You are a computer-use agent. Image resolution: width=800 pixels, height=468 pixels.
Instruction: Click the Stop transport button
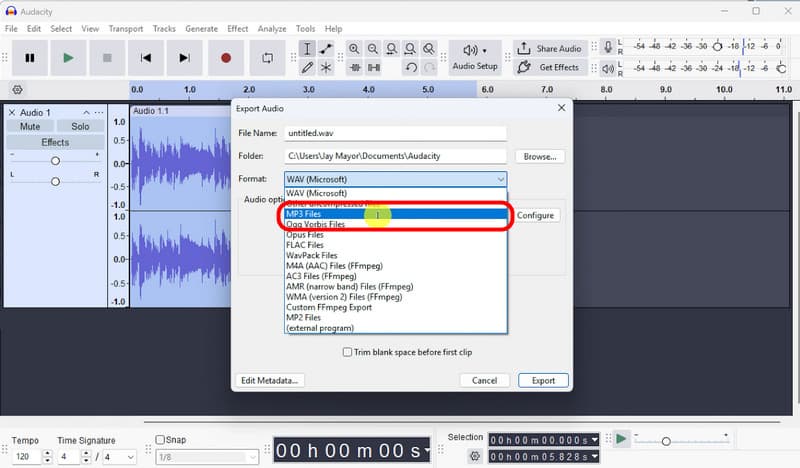(x=107, y=58)
